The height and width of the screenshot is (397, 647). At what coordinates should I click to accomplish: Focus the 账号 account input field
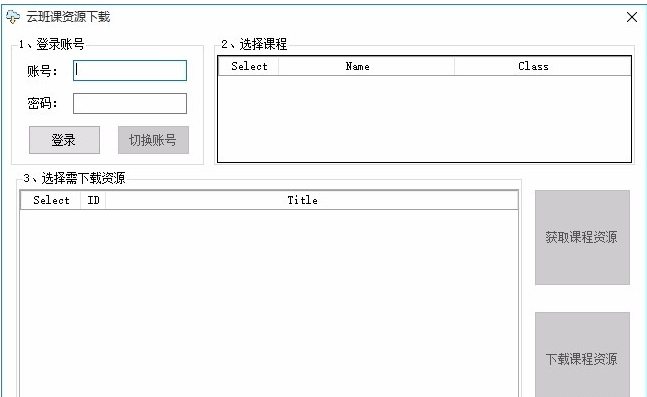pos(130,71)
